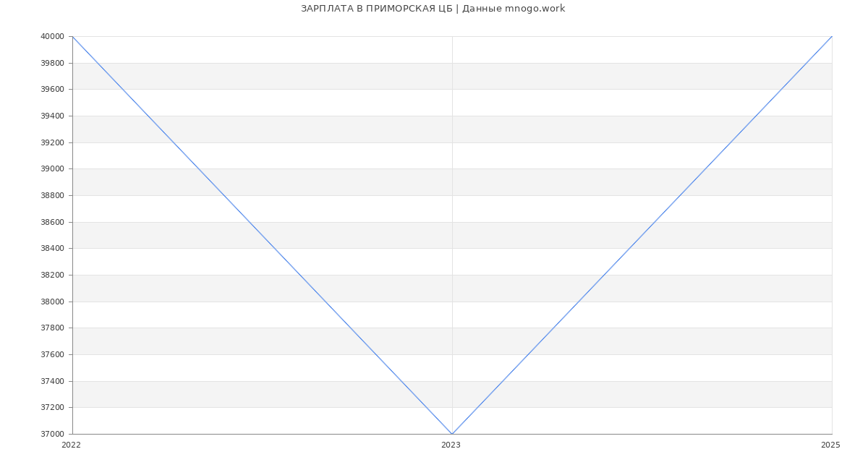Click the 38800 y-axis label
The width and height of the screenshot is (868, 470).
point(52,196)
